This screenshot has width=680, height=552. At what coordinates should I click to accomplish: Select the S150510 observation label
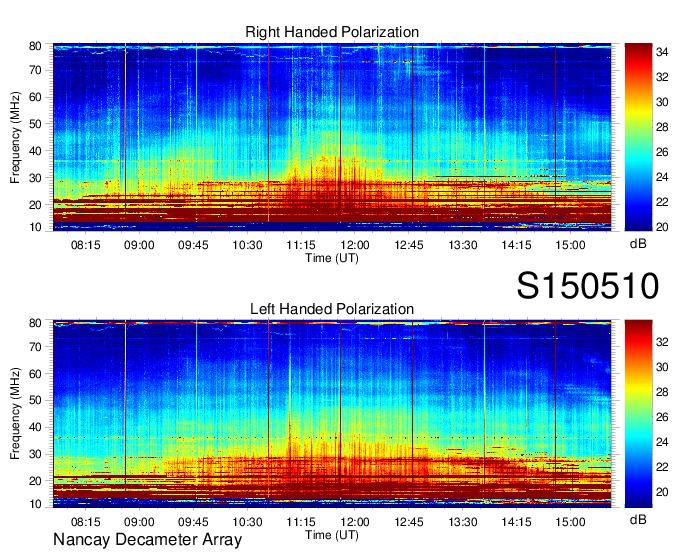coord(588,286)
